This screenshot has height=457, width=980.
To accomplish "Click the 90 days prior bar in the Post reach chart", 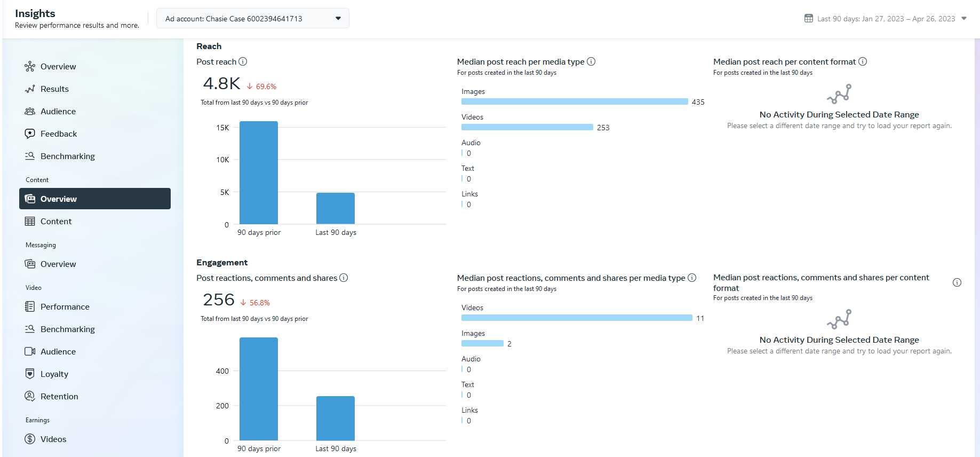I will 259,172.
